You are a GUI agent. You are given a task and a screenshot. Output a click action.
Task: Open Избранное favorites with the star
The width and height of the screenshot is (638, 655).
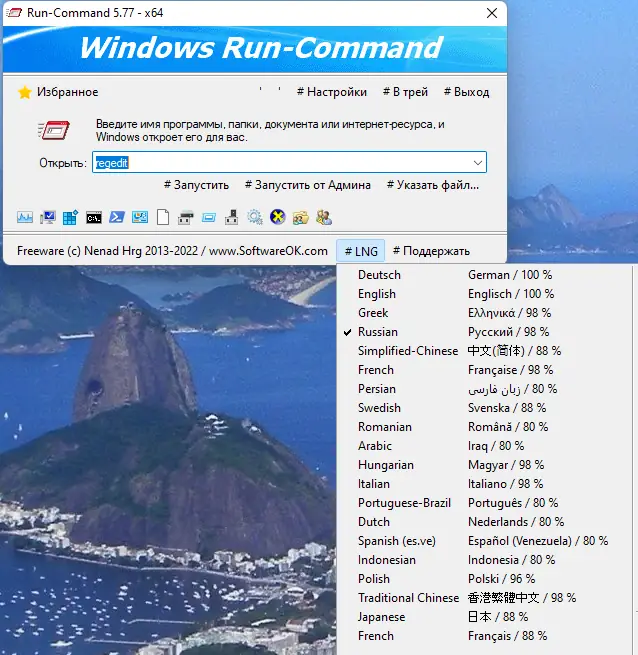[58, 92]
